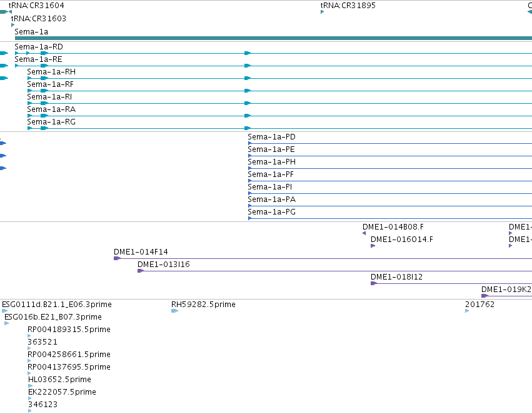Image resolution: width=532 pixels, height=414 pixels.
Task: Click DME1-013I16 clone label
Action: tap(164, 265)
